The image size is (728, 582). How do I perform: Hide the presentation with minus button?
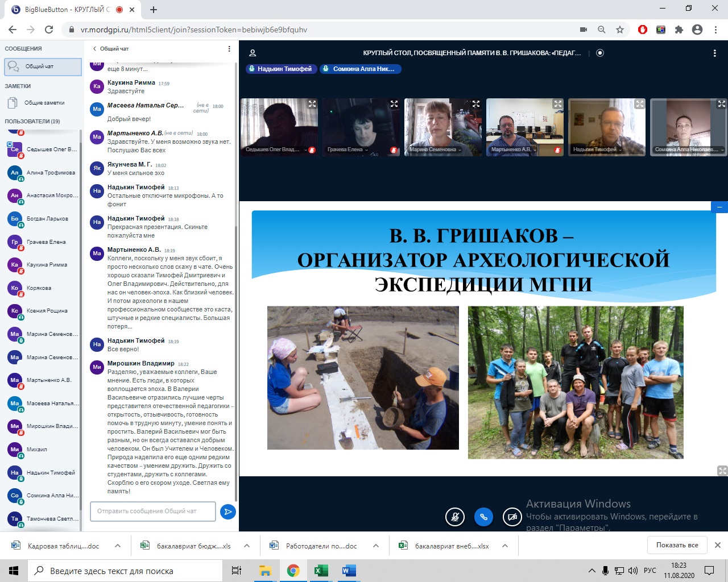(719, 207)
